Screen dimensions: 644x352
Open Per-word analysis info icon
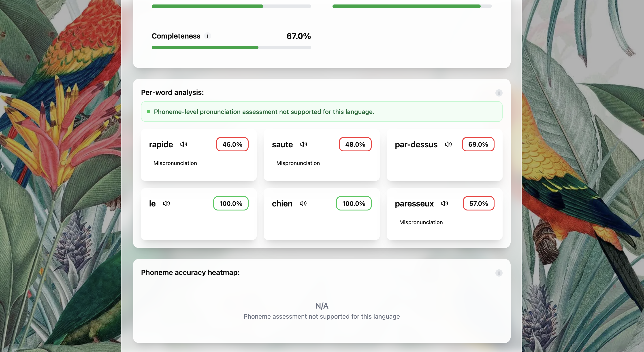(499, 93)
